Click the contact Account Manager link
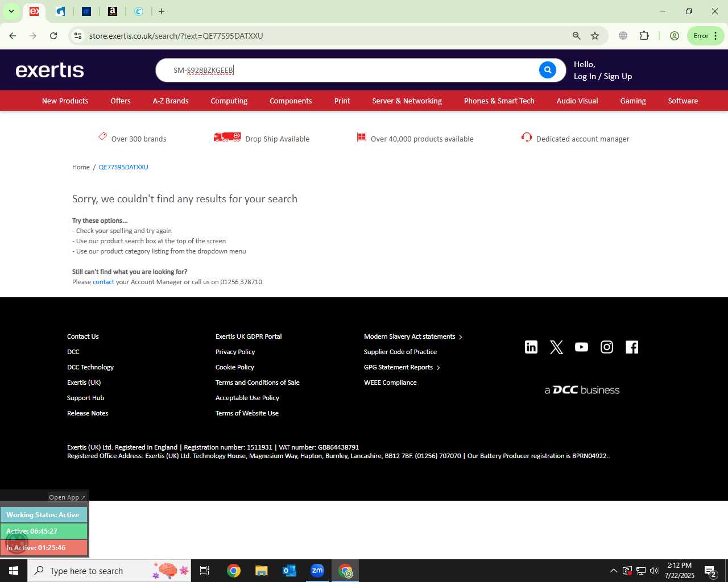Screen dimensions: 728x582 coord(104,282)
